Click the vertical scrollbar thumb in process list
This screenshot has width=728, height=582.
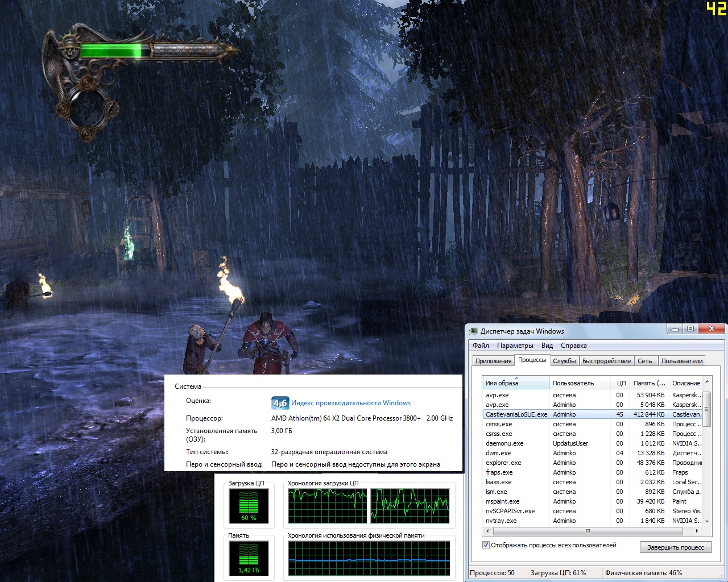(707, 409)
